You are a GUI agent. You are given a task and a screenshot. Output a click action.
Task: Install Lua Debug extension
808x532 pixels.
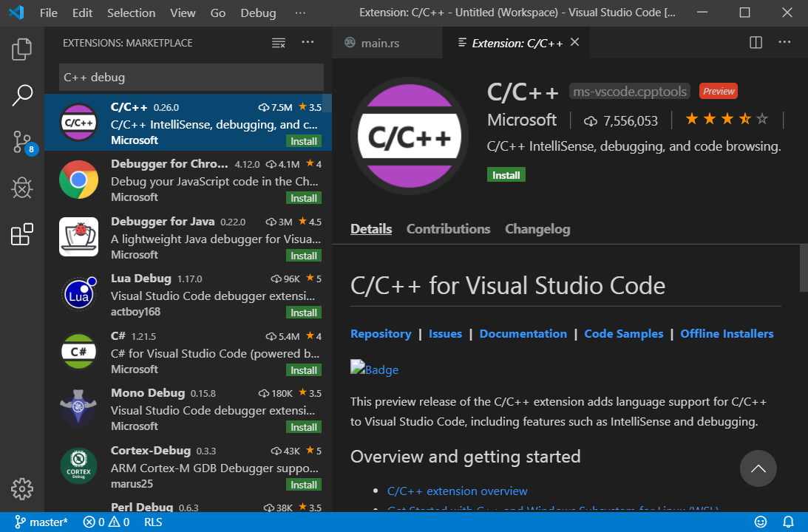pyautogui.click(x=304, y=313)
